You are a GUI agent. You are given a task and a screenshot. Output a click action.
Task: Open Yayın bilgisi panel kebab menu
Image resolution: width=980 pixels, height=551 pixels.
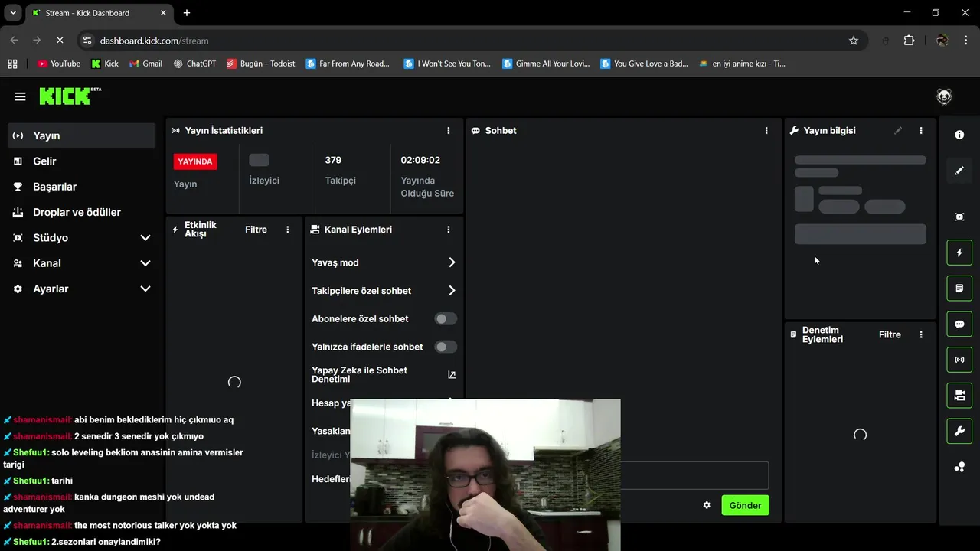(x=921, y=131)
